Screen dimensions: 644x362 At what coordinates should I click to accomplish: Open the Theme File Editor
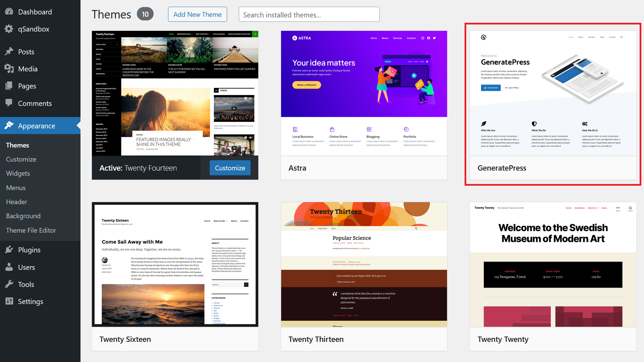(x=31, y=230)
